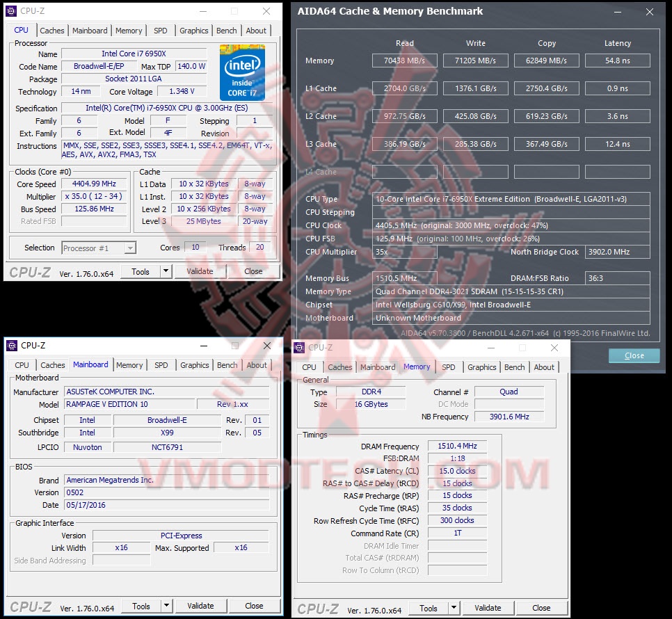Viewport: 672px width, 619px height.
Task: Open About tab in the Memory CPU-Z window
Action: (544, 367)
